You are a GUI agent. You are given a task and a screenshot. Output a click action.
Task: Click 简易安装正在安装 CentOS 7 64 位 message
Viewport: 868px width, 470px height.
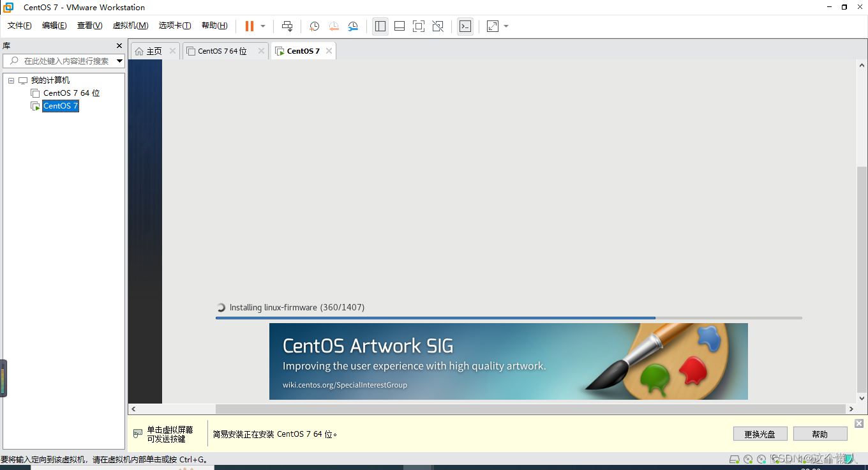[x=275, y=434]
